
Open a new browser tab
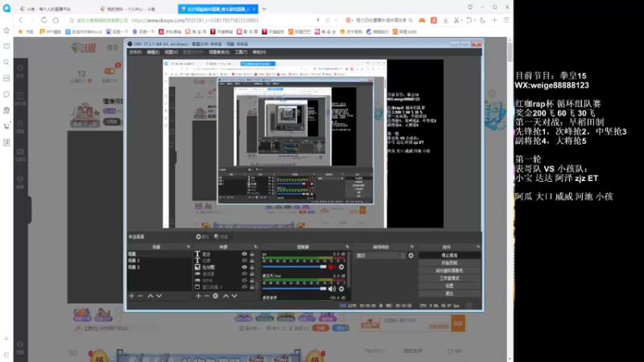(x=264, y=9)
